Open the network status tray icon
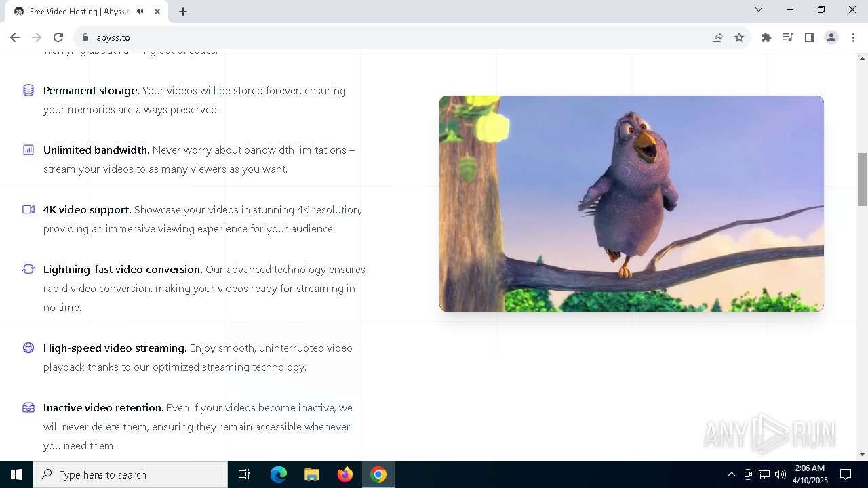The image size is (868, 488). 764,474
